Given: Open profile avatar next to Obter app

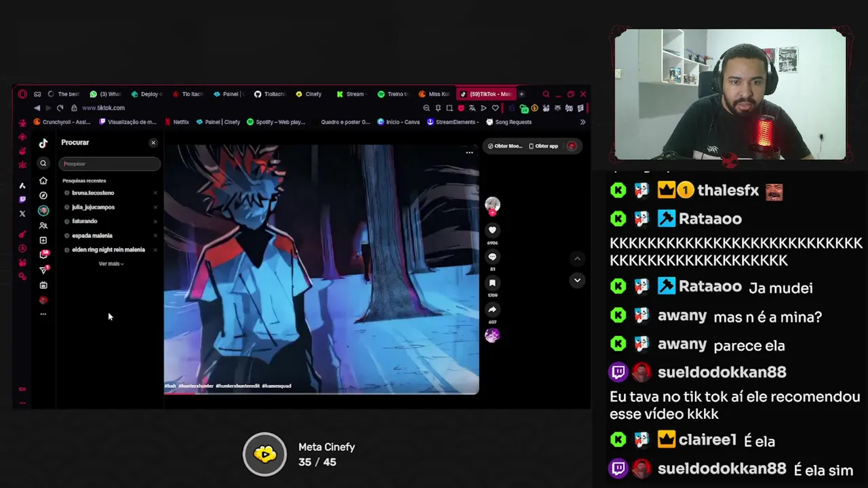Looking at the screenshot, I should [x=572, y=146].
